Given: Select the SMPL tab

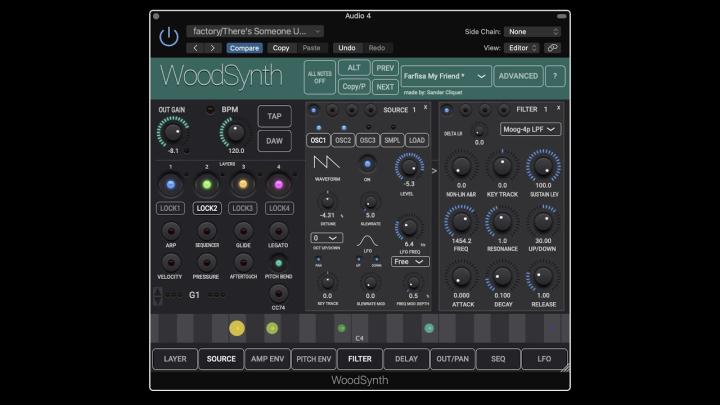Looking at the screenshot, I should 392,141.
